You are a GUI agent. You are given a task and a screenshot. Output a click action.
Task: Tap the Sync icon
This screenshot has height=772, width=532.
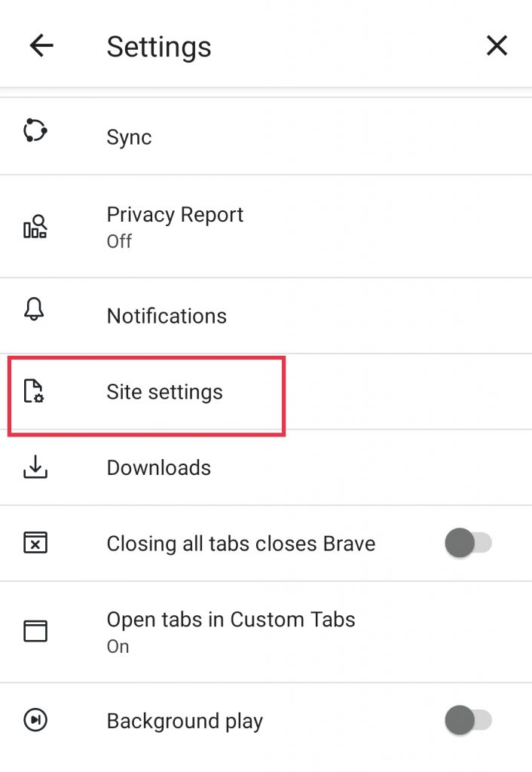pyautogui.click(x=35, y=130)
